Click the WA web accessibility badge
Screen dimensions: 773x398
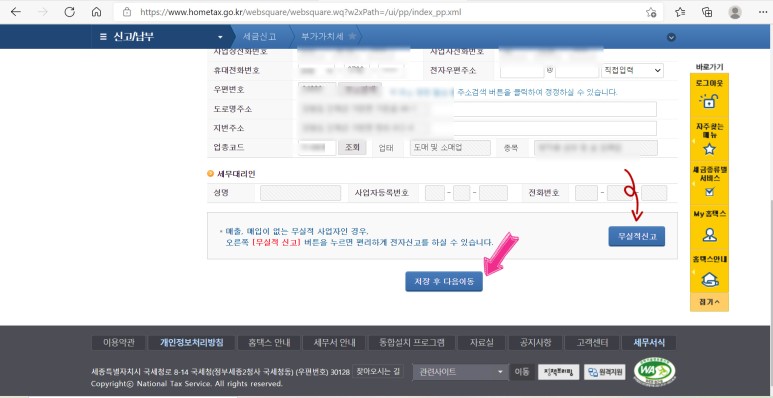tap(655, 372)
